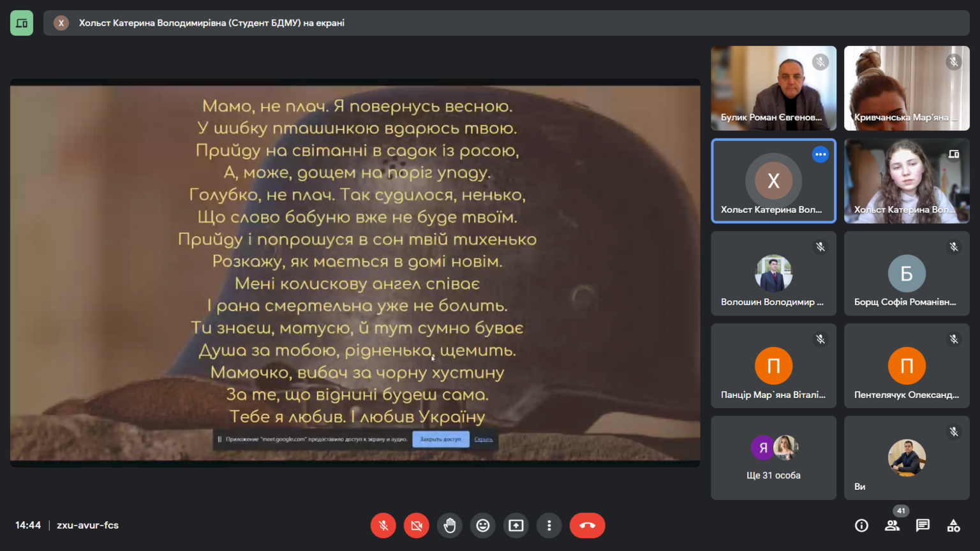
Task: Open options on Хольст Катерина avatar tile
Action: [x=820, y=154]
